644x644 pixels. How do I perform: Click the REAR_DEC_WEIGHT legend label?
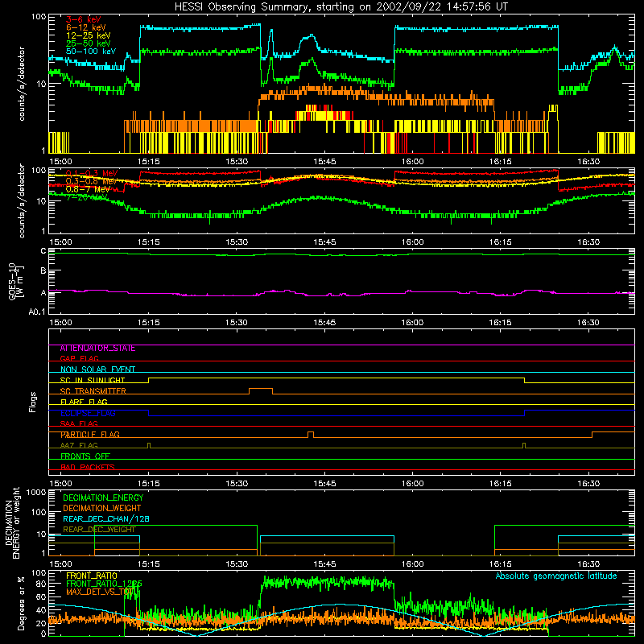[99, 530]
